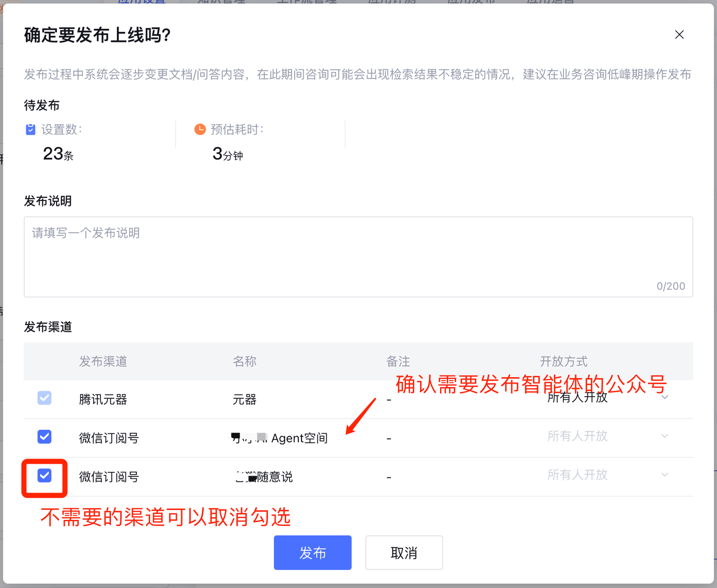Click the 备注 column header
The image size is (717, 588).
(398, 361)
